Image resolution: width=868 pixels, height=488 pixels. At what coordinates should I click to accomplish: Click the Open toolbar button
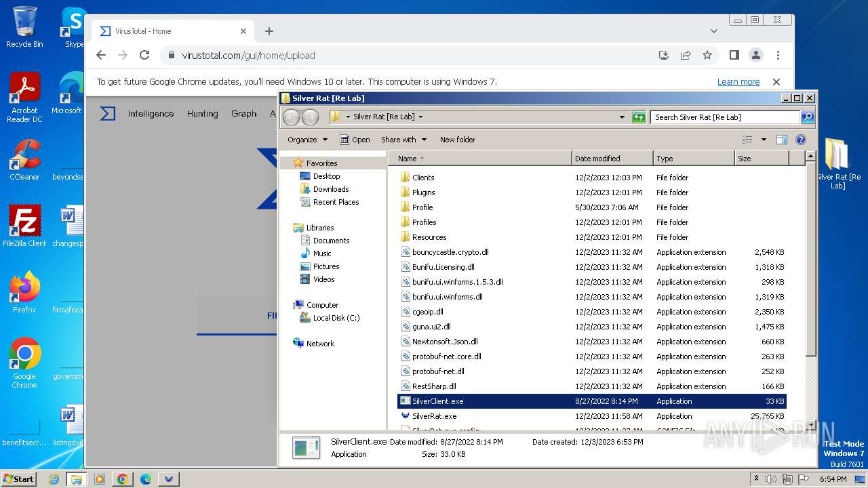click(x=355, y=140)
